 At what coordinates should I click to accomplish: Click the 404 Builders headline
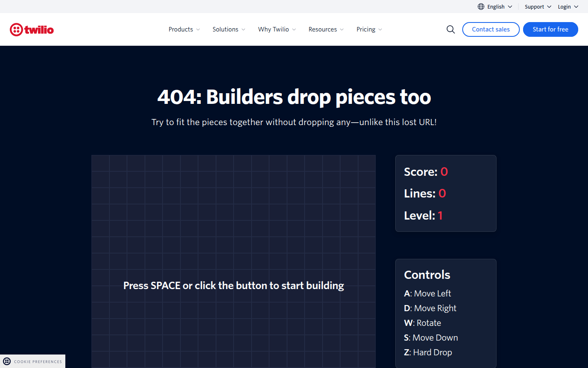[x=294, y=97]
